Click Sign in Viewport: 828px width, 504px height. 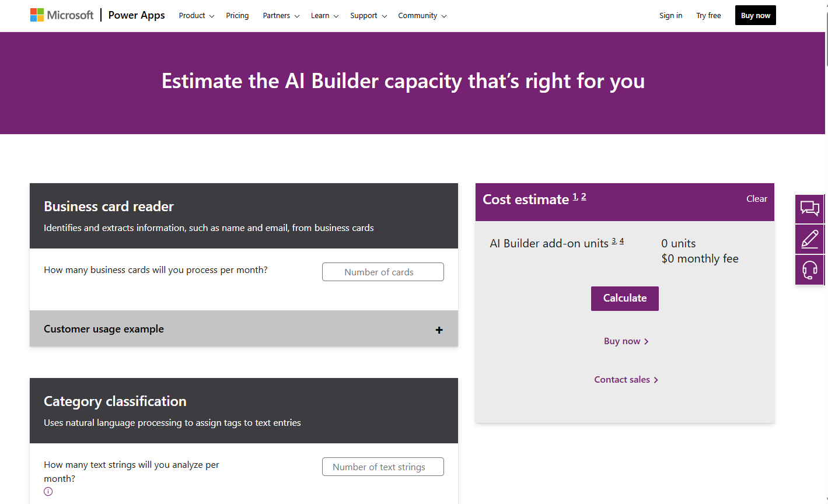(670, 16)
